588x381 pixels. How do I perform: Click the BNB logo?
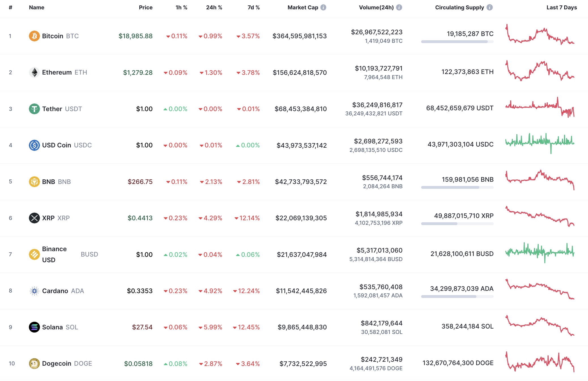click(34, 181)
